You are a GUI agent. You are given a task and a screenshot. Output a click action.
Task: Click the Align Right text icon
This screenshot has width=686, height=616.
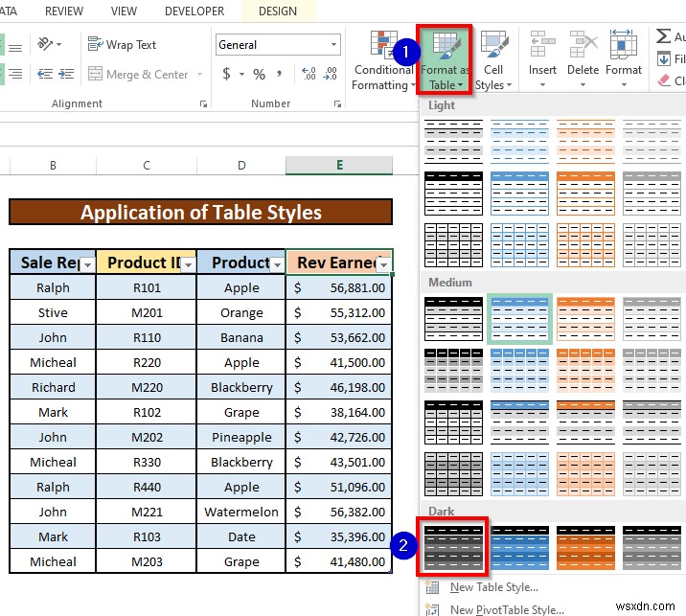point(15,74)
